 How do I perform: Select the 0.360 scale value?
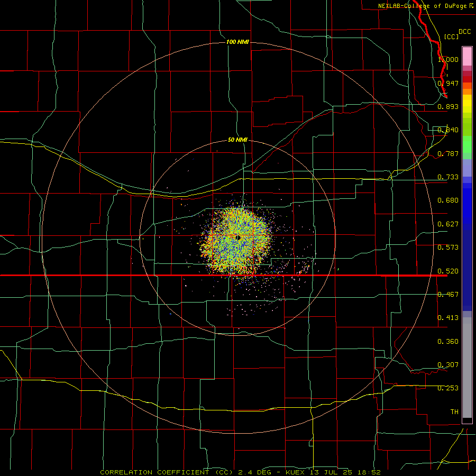pyautogui.click(x=448, y=342)
